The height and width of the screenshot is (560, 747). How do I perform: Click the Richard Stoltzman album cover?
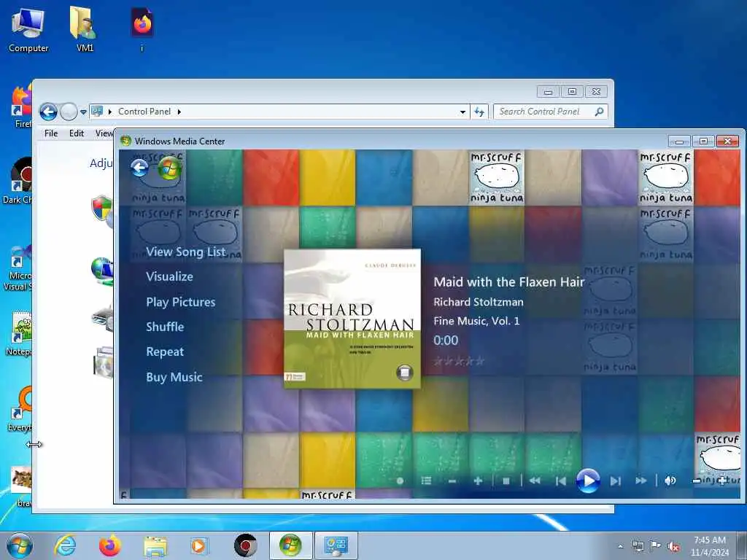[x=352, y=318]
